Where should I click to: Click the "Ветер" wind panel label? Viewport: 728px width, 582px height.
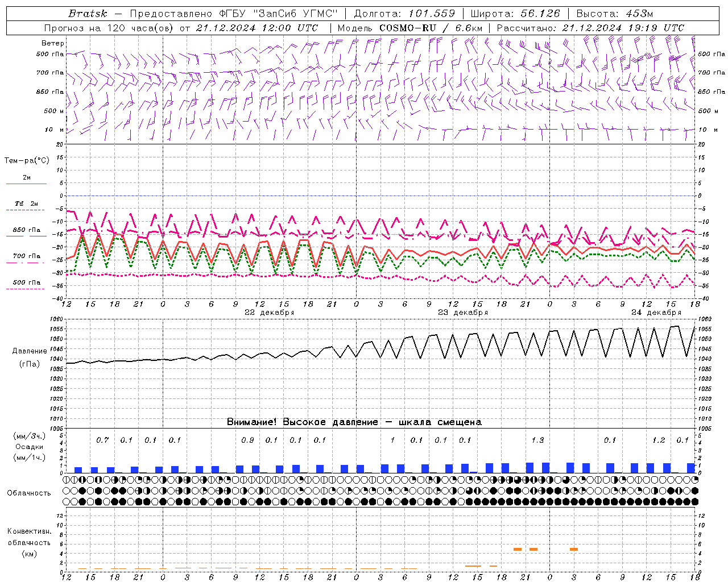click(53, 43)
